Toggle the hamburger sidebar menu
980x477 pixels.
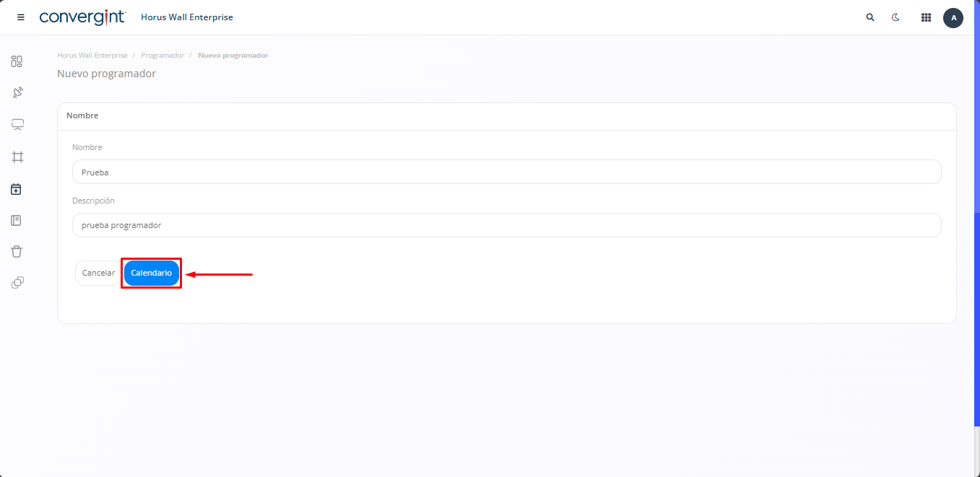point(21,17)
